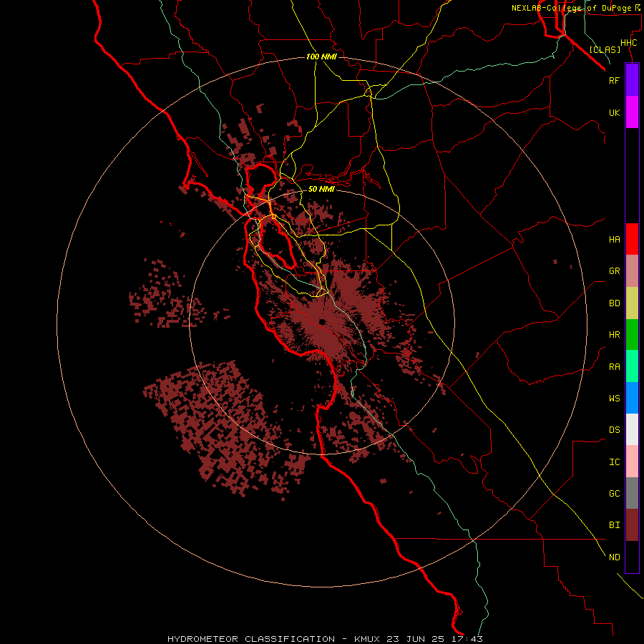This screenshot has height=644, width=644.
Task: Click the HA legend label
Action: pos(614,239)
